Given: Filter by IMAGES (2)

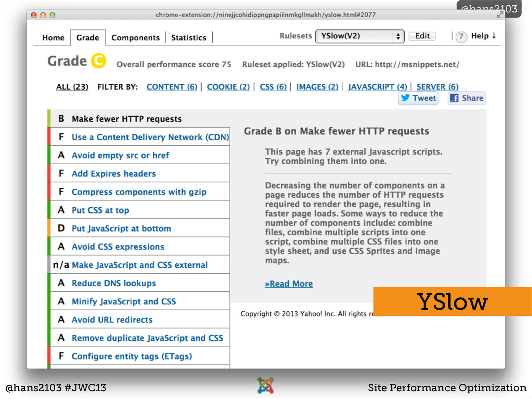Looking at the screenshot, I should [317, 87].
